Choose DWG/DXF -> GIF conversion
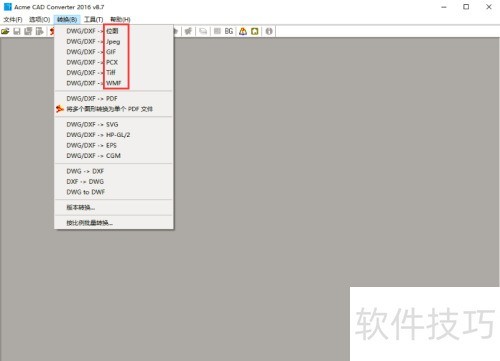This screenshot has height=361, width=500. (114, 52)
